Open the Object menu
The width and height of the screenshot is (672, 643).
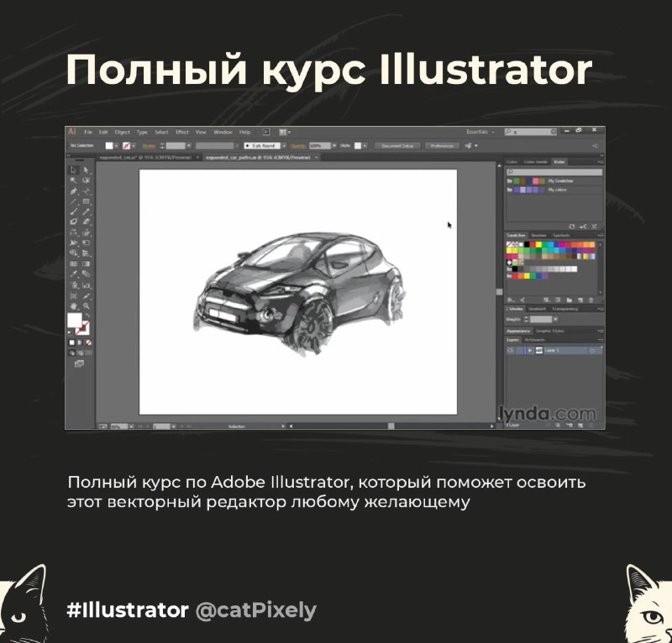[x=122, y=132]
